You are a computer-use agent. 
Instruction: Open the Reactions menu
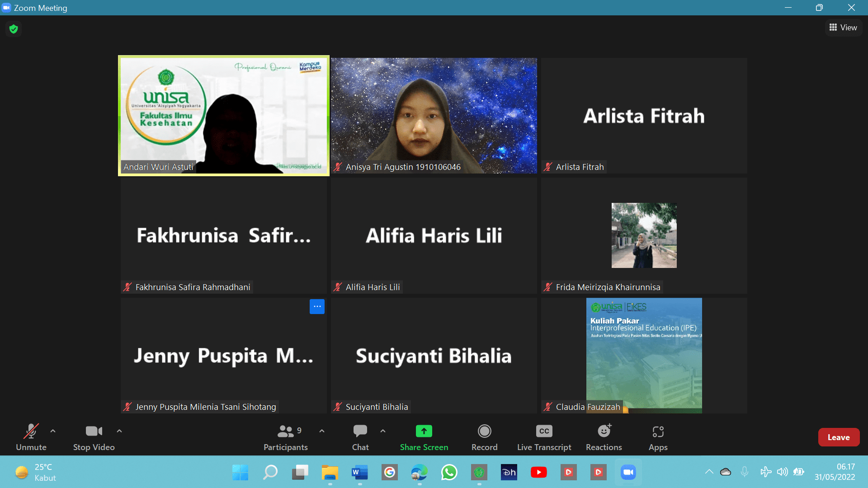tap(604, 437)
